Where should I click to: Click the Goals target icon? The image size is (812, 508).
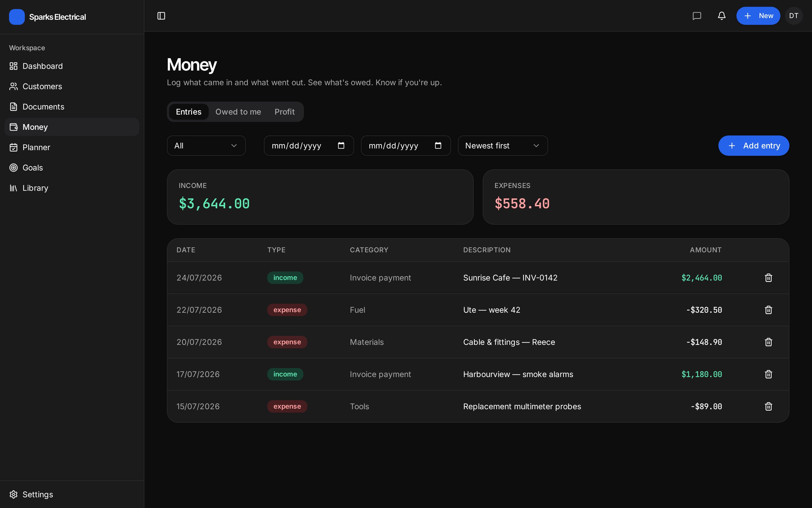point(14,168)
